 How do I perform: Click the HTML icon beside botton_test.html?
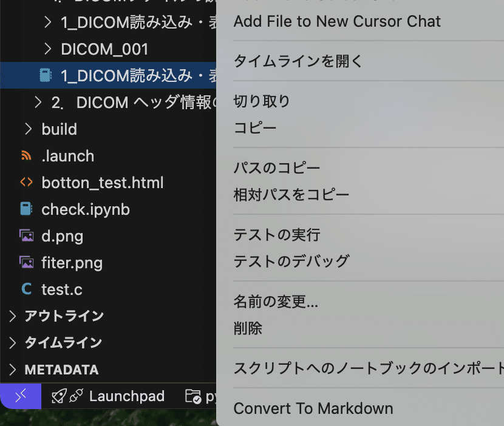point(26,182)
